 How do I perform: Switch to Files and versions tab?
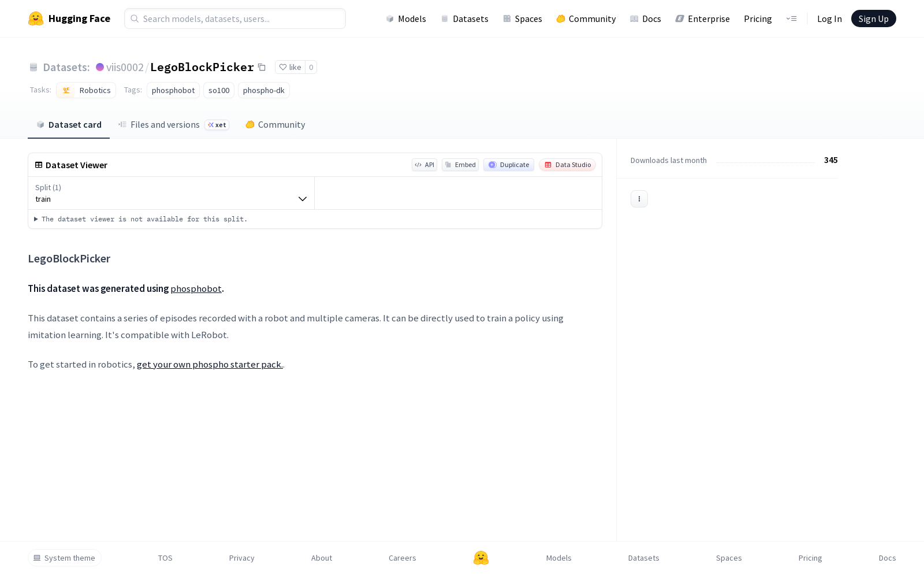coord(173,125)
